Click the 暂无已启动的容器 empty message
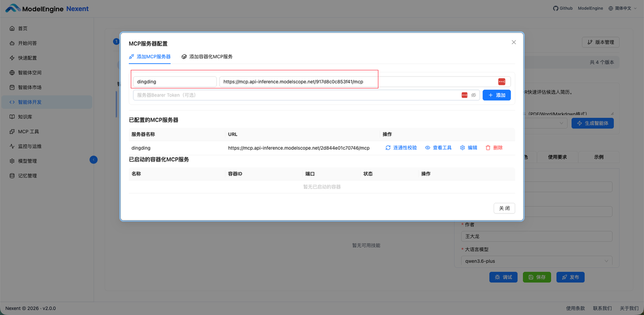The height and width of the screenshot is (315, 644). coord(322,187)
